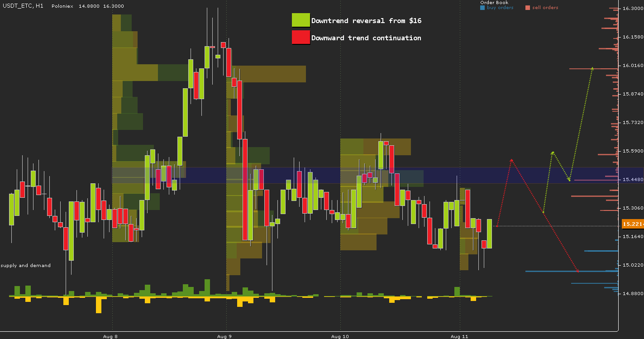Click the 15.3060 price axis label

click(633, 208)
